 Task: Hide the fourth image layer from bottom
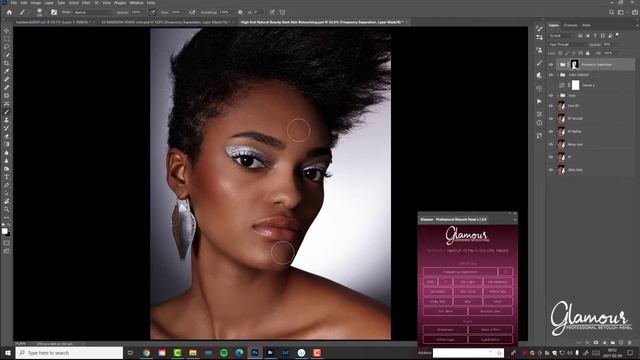[551, 131]
